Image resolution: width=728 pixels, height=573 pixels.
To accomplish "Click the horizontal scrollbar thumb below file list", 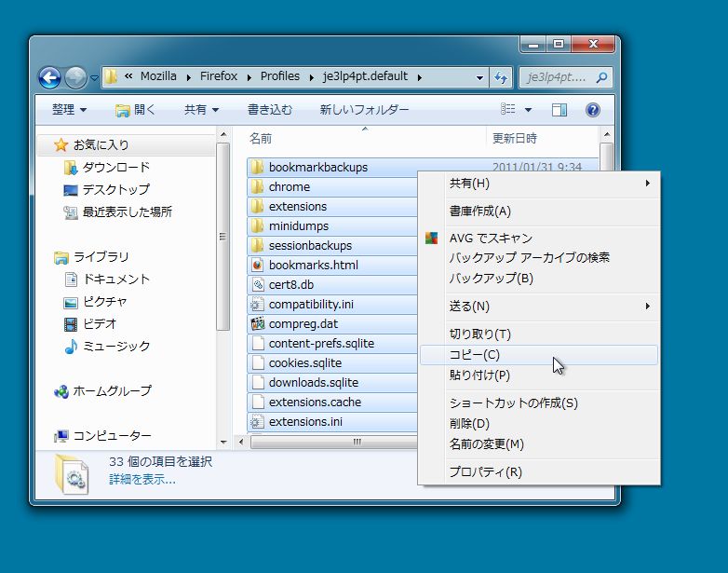I will point(334,442).
